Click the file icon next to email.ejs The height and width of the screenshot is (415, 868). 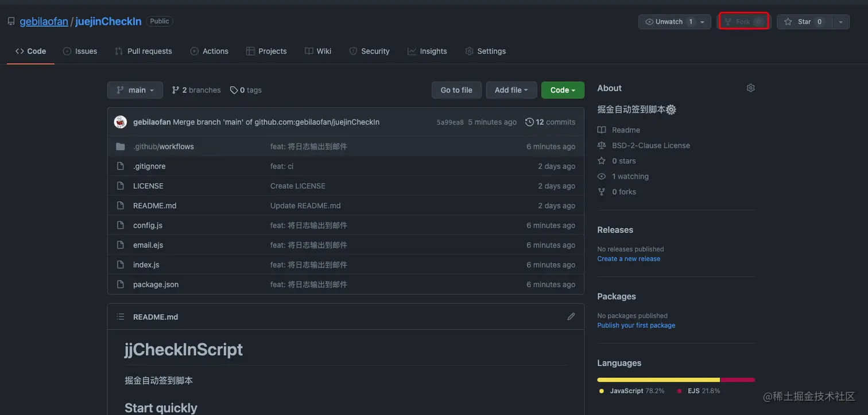(x=120, y=245)
